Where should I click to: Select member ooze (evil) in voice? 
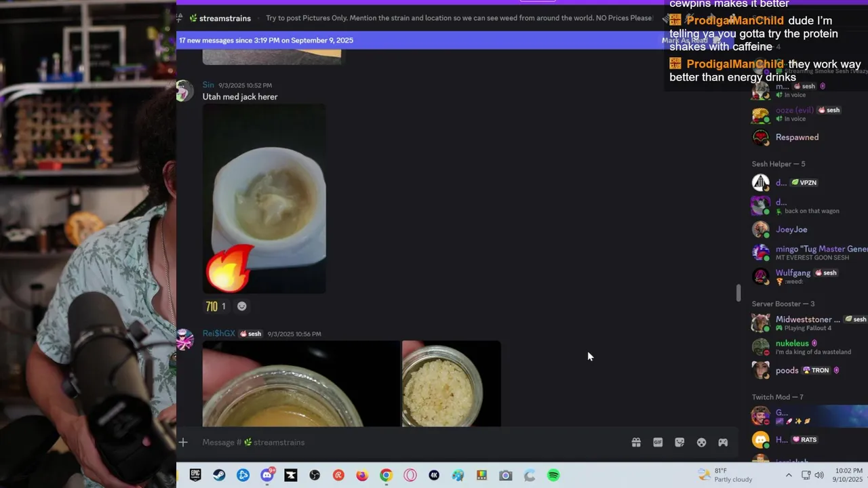(807, 114)
